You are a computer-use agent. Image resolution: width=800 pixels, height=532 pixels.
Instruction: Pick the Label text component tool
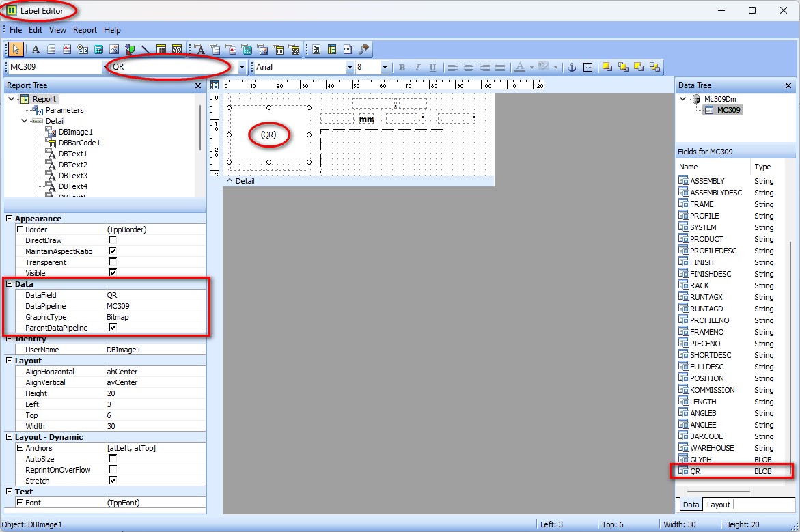click(36, 49)
